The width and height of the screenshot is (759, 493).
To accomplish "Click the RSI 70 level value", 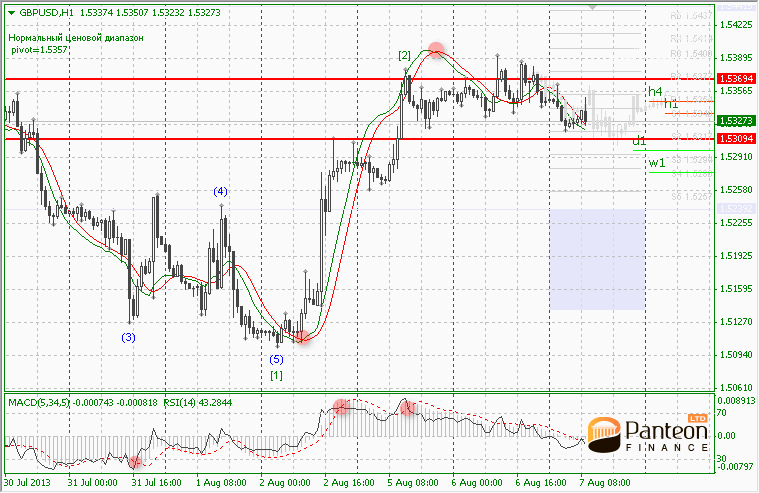I will pyautogui.click(x=722, y=413).
